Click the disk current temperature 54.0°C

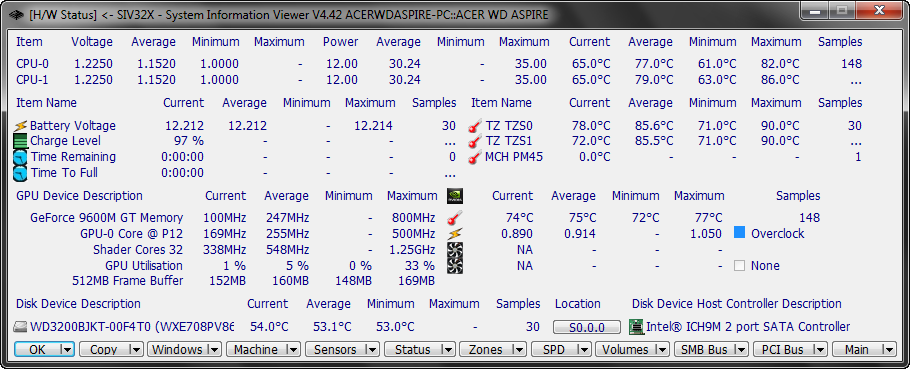pyautogui.click(x=269, y=327)
